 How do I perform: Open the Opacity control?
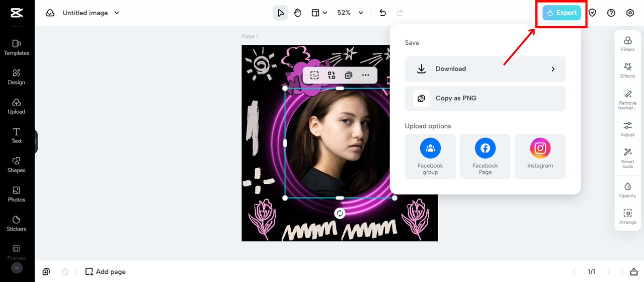[x=627, y=190]
